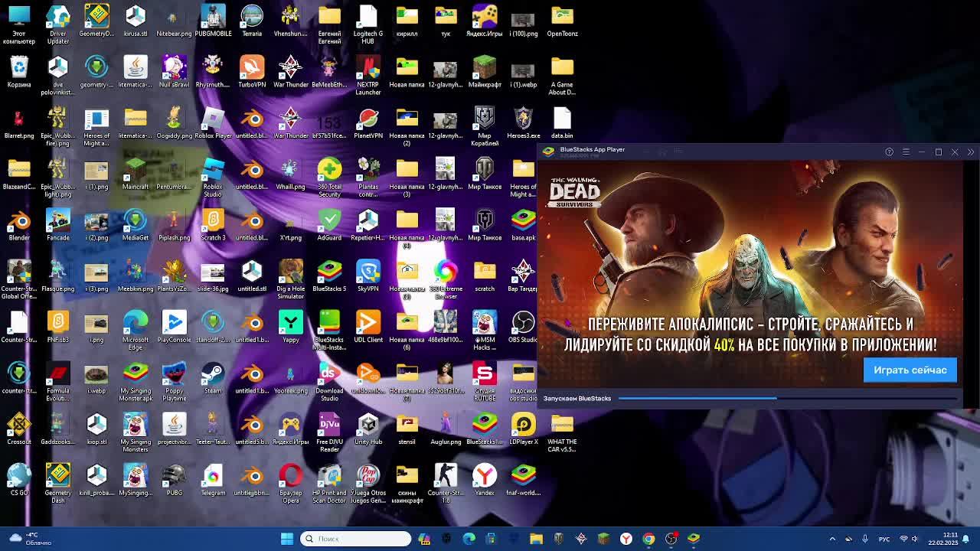Open BlueStacks help question mark icon

click(x=889, y=152)
